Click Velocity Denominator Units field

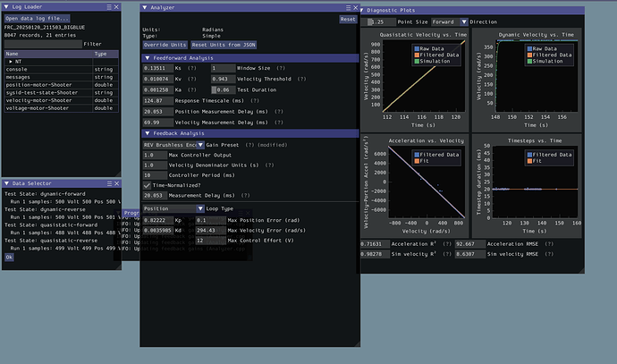click(155, 165)
